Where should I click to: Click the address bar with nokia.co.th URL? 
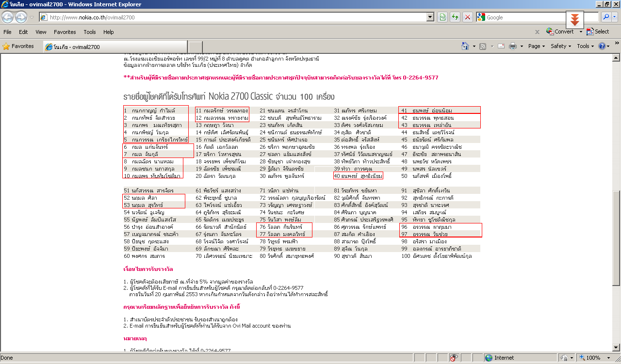(x=237, y=17)
